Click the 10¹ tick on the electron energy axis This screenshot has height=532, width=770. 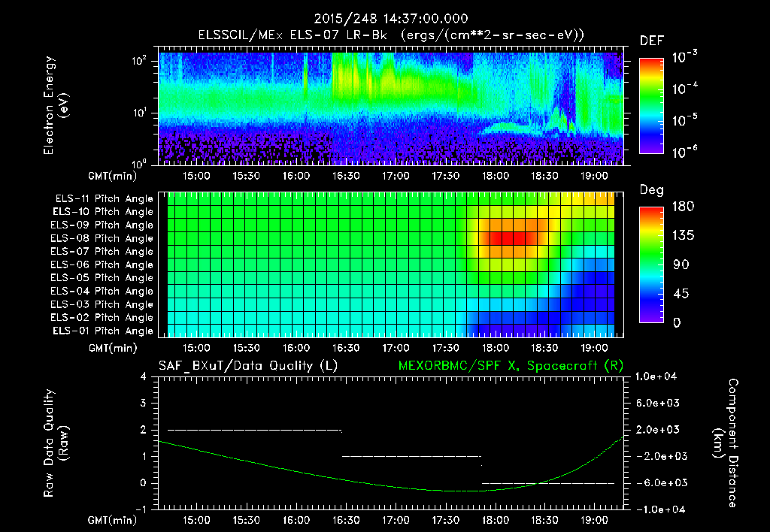click(x=139, y=113)
